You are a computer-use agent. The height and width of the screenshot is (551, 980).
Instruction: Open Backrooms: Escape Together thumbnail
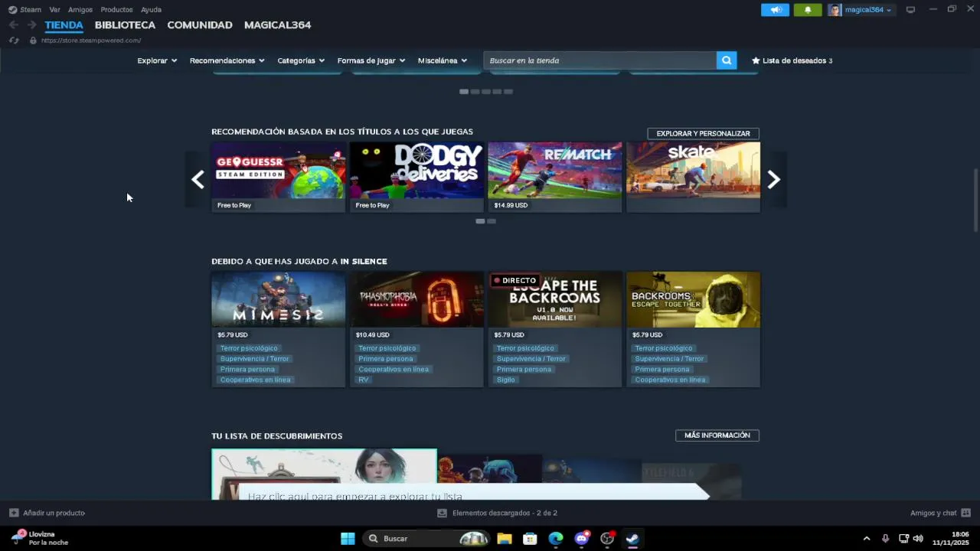pyautogui.click(x=694, y=300)
